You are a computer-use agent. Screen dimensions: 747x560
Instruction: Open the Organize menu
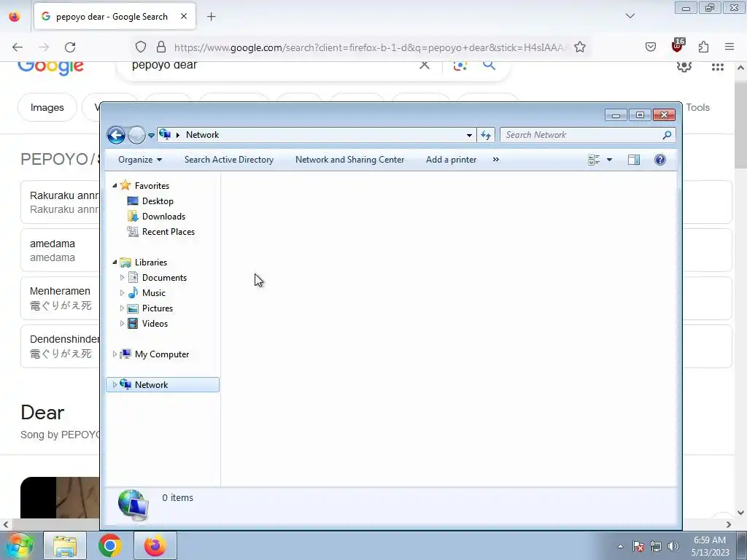click(x=140, y=160)
